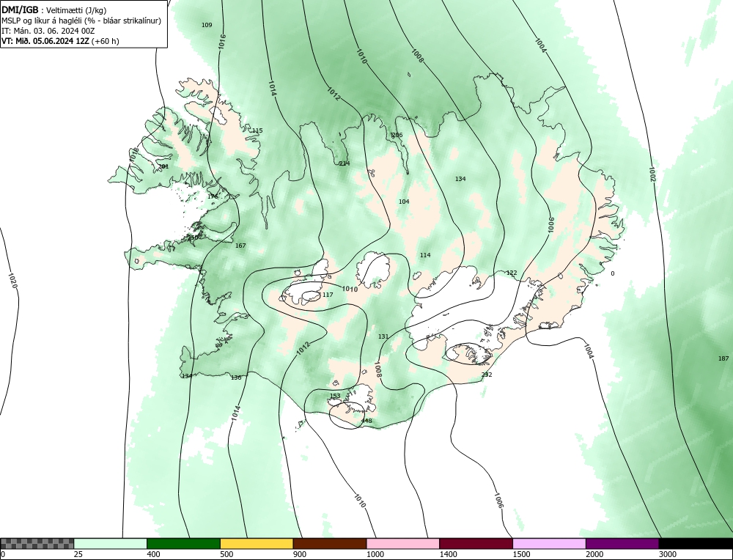Image resolution: width=733 pixels, height=560 pixels.
Task: Select the CAPE value 115
Action: click(257, 130)
